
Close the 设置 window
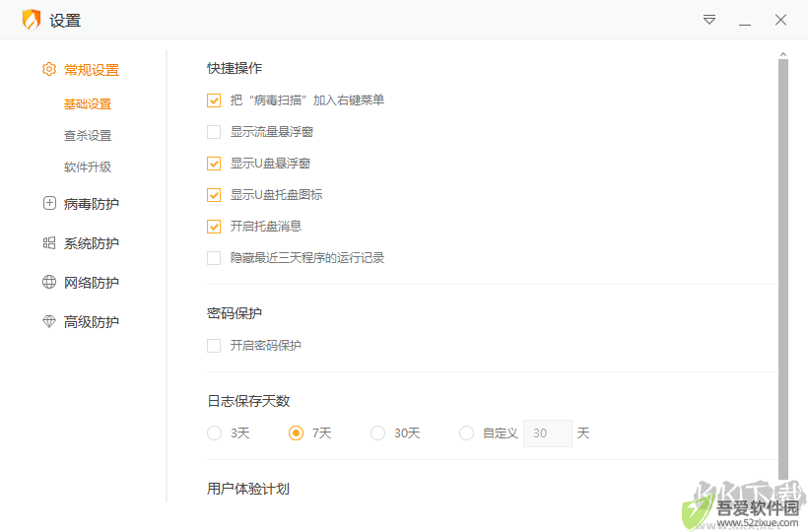point(780,20)
